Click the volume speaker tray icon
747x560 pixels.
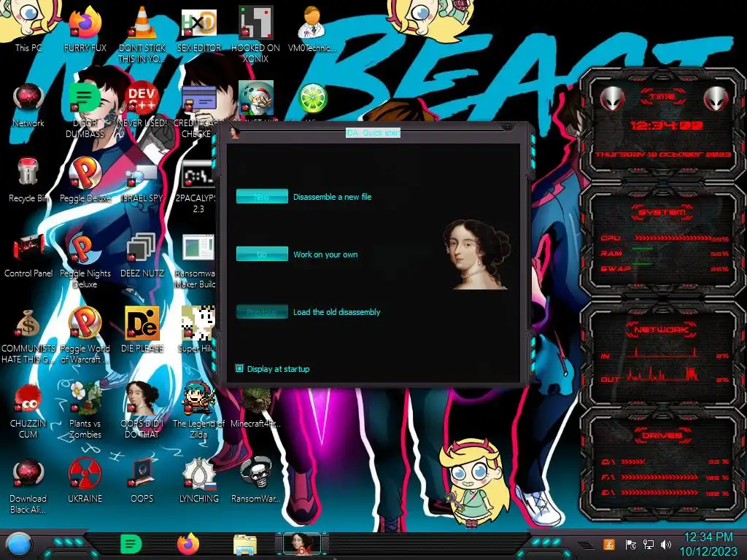pyautogui.click(x=667, y=544)
